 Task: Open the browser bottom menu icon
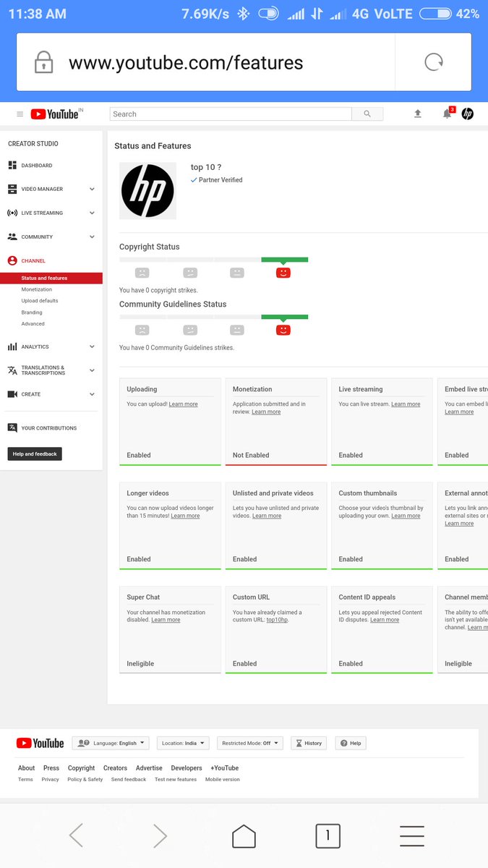(x=412, y=836)
